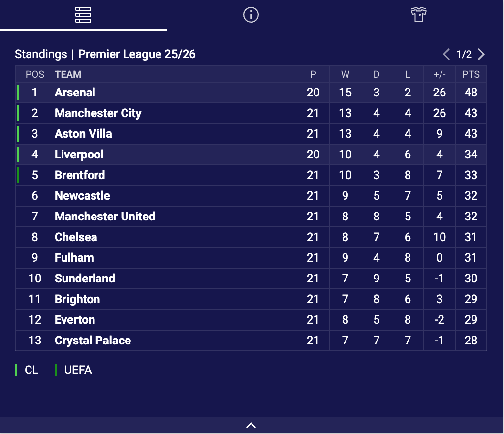Go to previous standings page arrow
Image resolution: width=504 pixels, height=434 pixels.
pyautogui.click(x=446, y=54)
